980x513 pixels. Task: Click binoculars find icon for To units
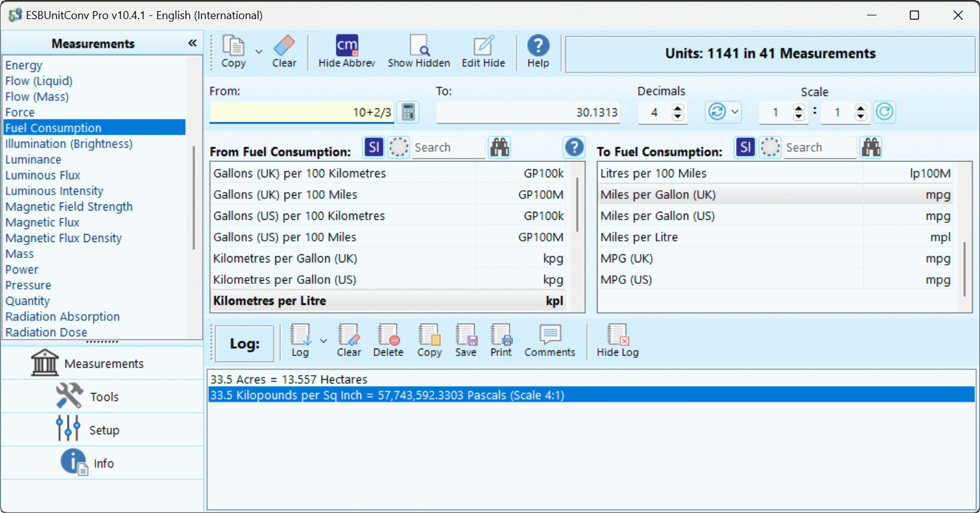point(871,147)
